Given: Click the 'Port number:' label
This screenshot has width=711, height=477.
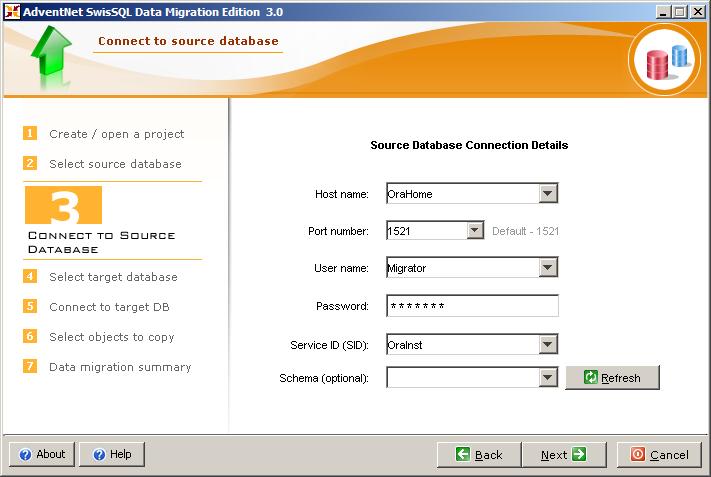Looking at the screenshot, I should tap(338, 231).
